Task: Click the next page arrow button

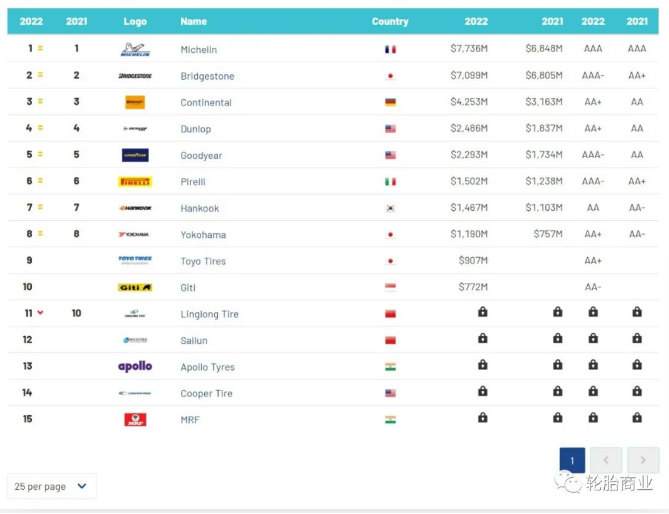Action: coord(643,460)
